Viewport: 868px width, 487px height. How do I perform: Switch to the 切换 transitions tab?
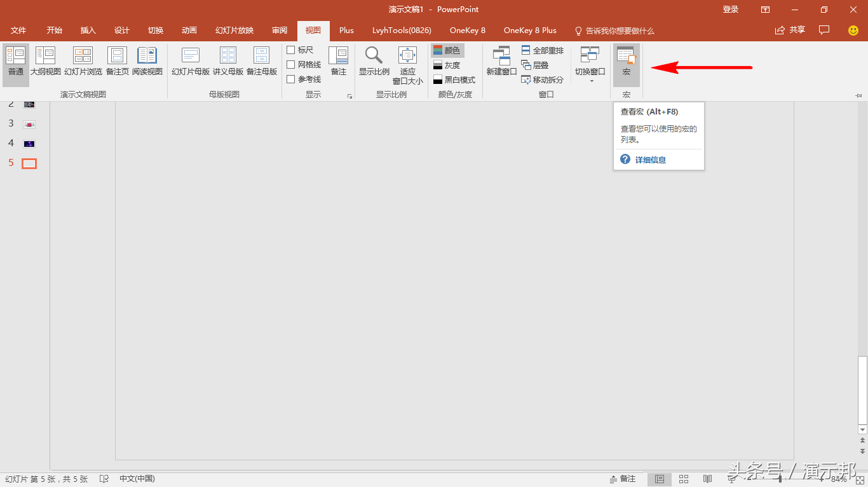tap(156, 31)
